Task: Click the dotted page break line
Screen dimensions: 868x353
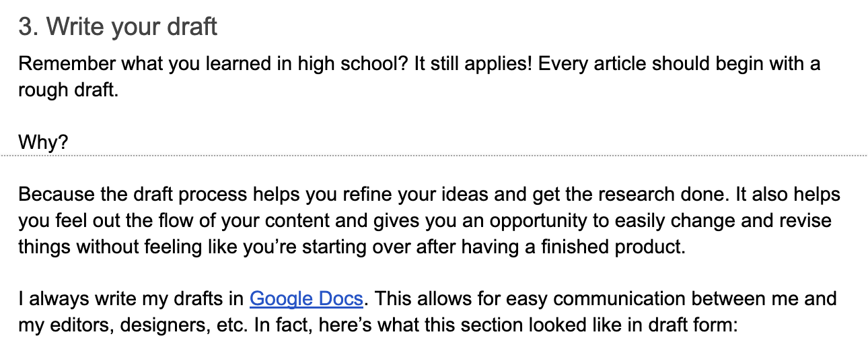Action: (x=434, y=156)
